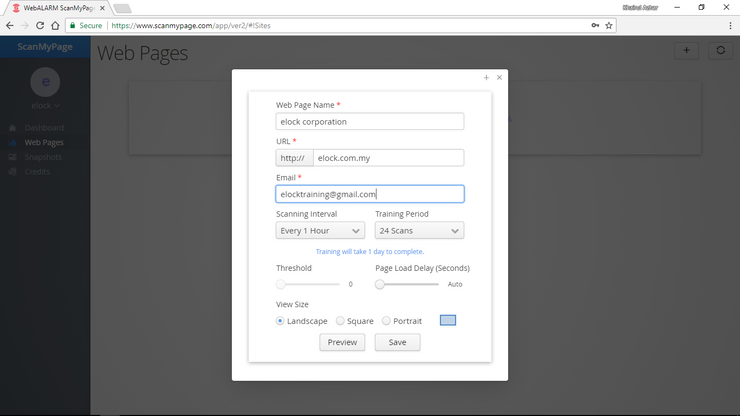Reload the page with refresh icon
This screenshot has width=740, height=416.
(40, 25)
